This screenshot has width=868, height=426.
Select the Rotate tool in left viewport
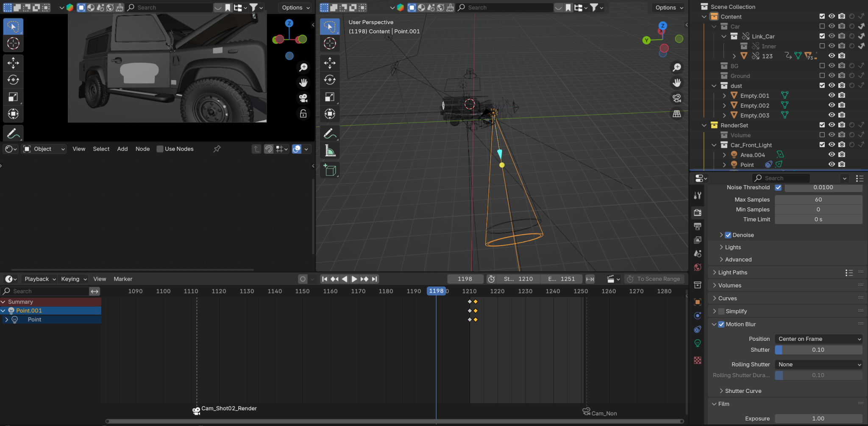coord(13,80)
